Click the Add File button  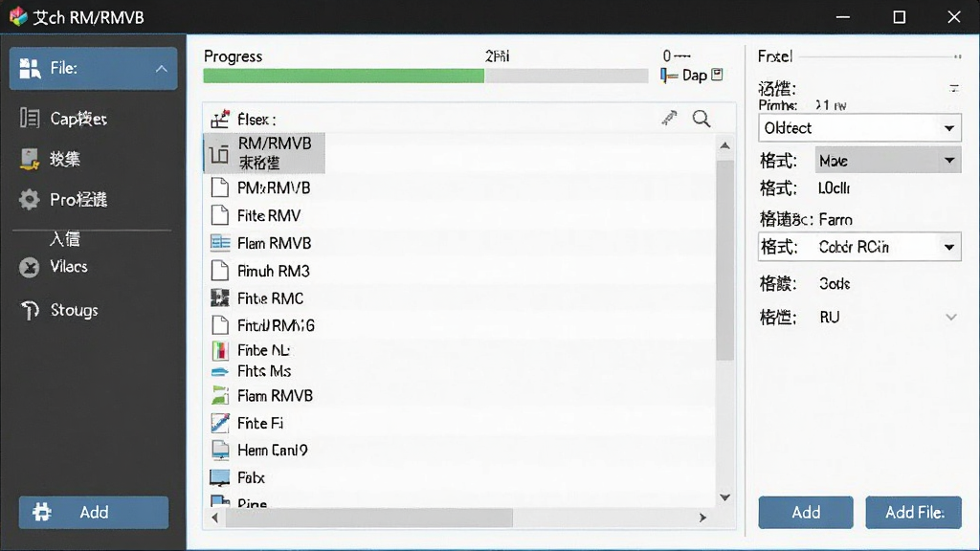coord(913,513)
